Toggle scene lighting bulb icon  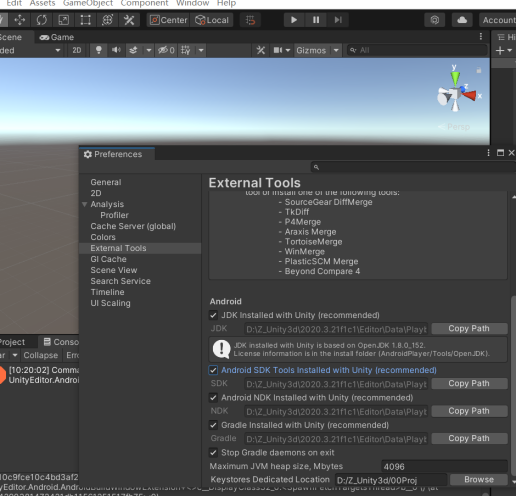click(99, 50)
